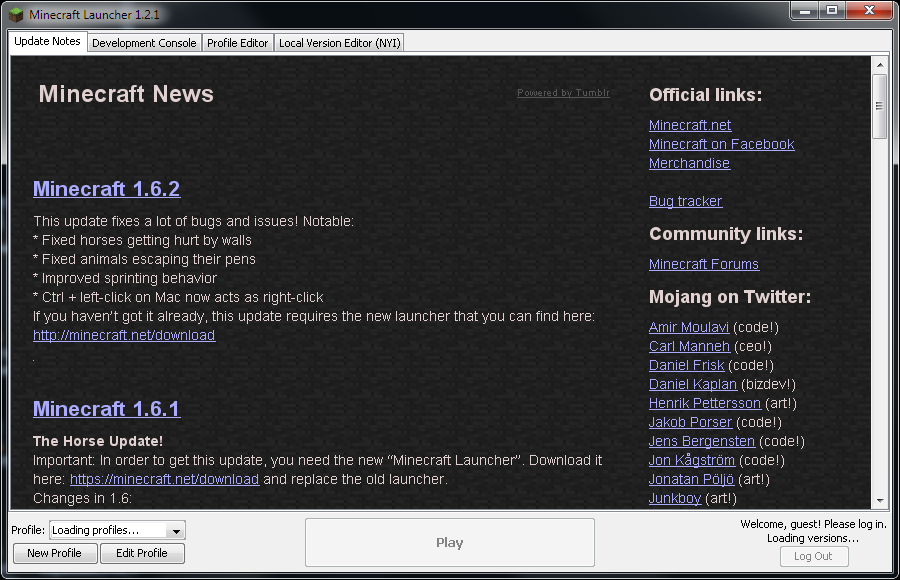Maximize the Minecraft Launcher window

(832, 10)
